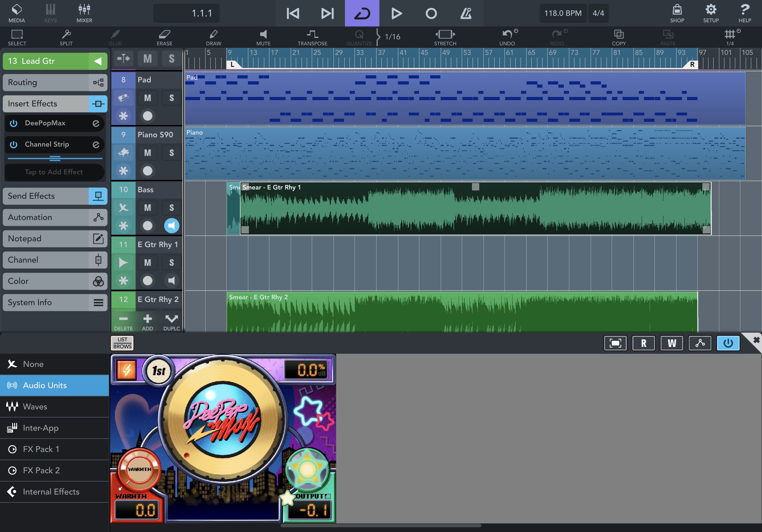The height and width of the screenshot is (532, 762).
Task: Solo the Bass track
Action: coord(172,208)
